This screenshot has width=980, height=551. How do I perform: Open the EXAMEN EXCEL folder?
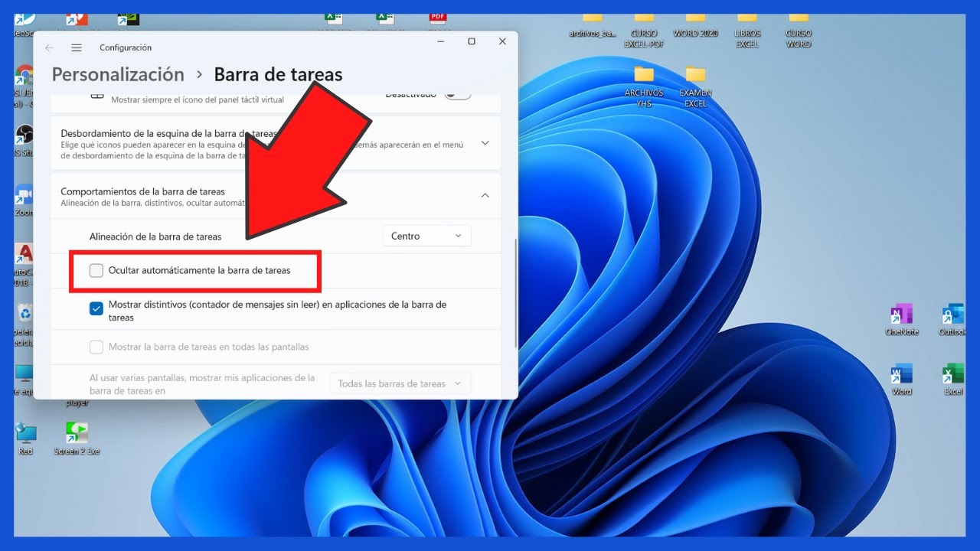pos(695,77)
